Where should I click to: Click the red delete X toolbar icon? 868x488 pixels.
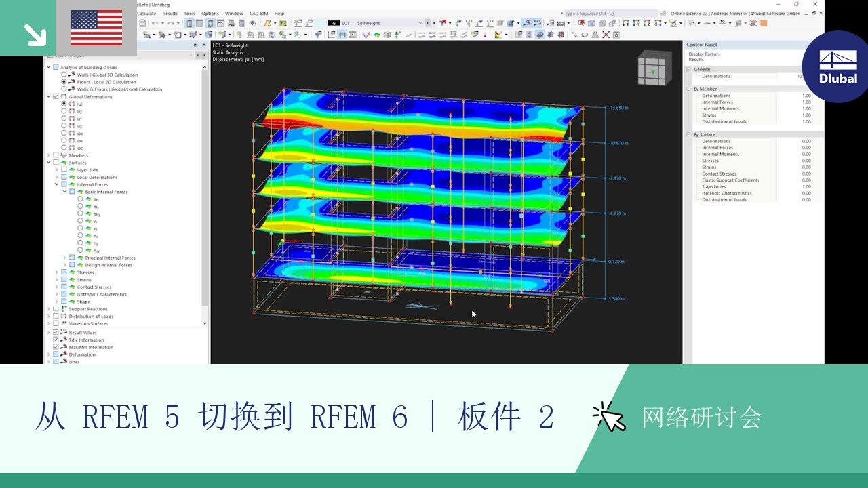(x=606, y=35)
